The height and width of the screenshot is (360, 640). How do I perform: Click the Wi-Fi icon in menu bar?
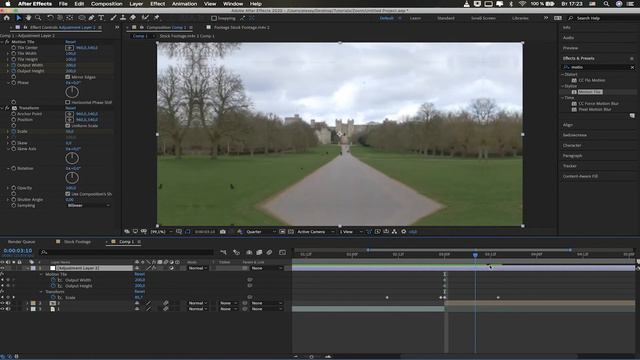point(522,4)
